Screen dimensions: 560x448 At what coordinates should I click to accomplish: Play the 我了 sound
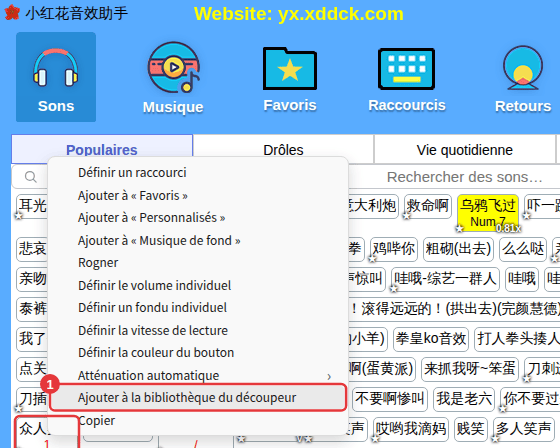[32, 339]
